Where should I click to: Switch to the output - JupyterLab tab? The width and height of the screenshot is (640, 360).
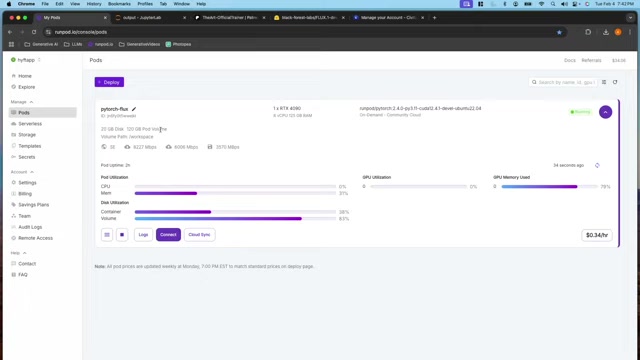click(150, 18)
